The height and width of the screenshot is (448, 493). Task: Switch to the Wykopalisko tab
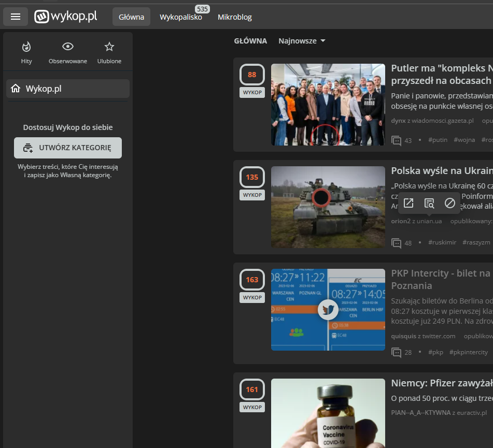coord(181,17)
